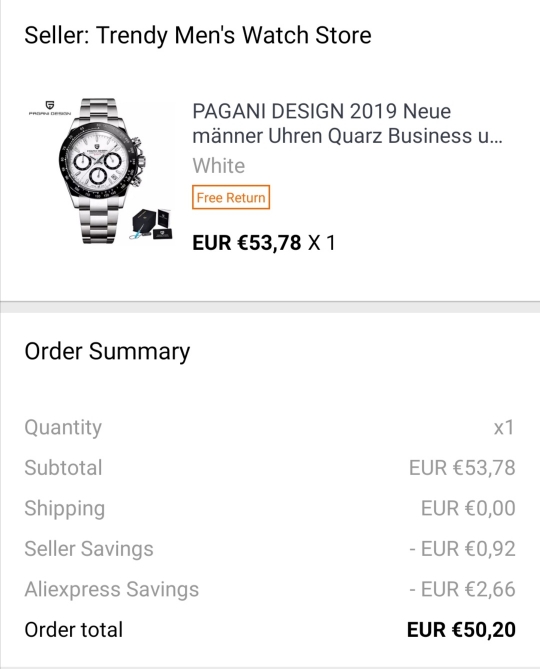
Task: Open the PAGANI DESIGN 2019 product title
Action: pos(347,124)
